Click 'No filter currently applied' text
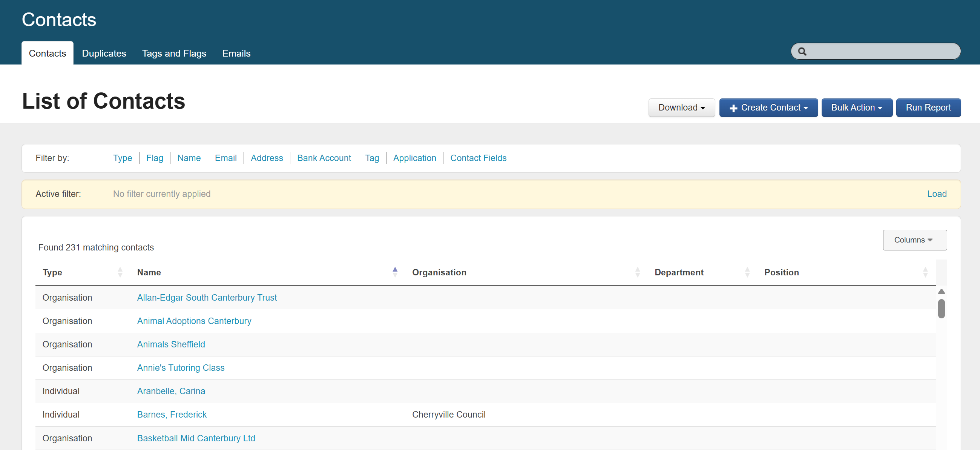The image size is (980, 450). point(162,194)
